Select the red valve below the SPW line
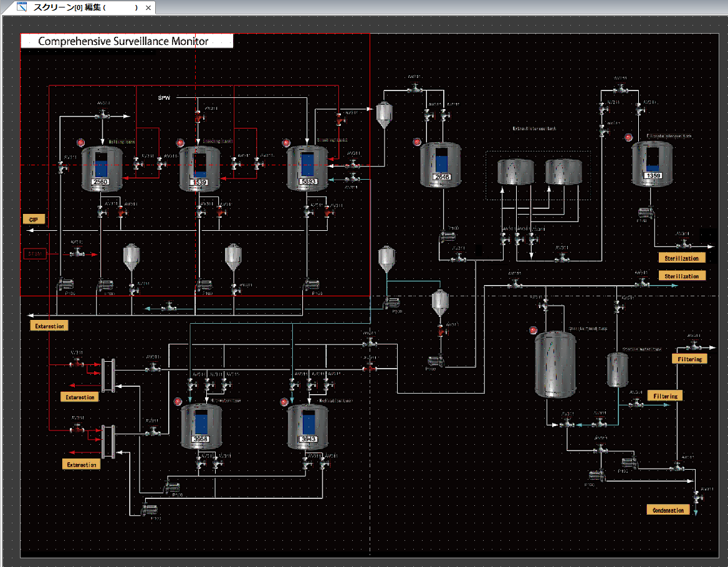 (198, 117)
